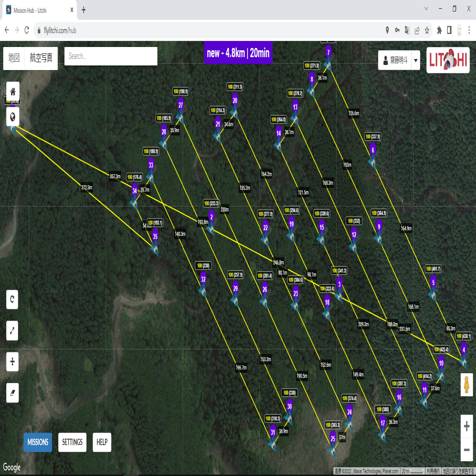Click the globe icon below home
Screen dimensions: 476x476
click(x=13, y=117)
